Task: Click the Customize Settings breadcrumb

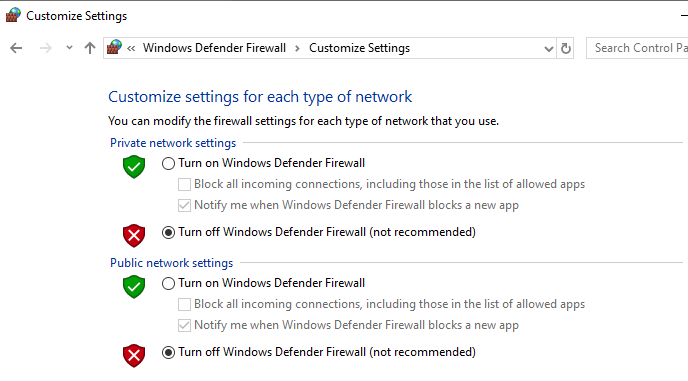Action: coord(359,48)
